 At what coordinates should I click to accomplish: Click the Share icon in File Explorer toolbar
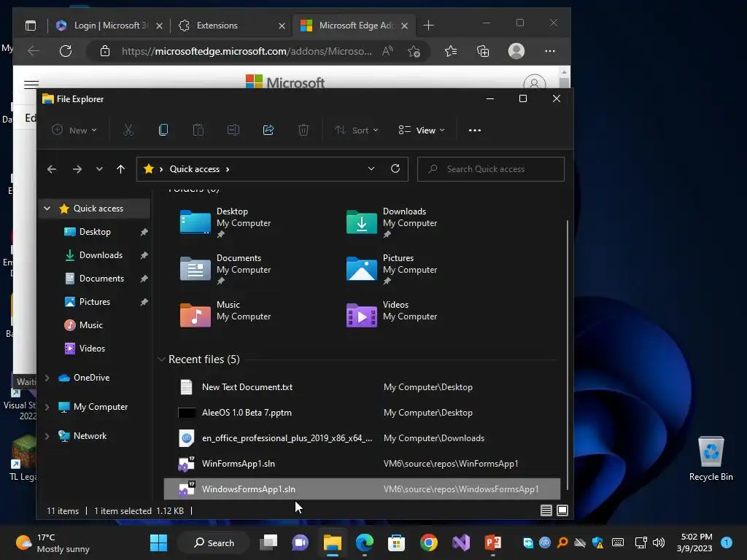click(x=268, y=130)
